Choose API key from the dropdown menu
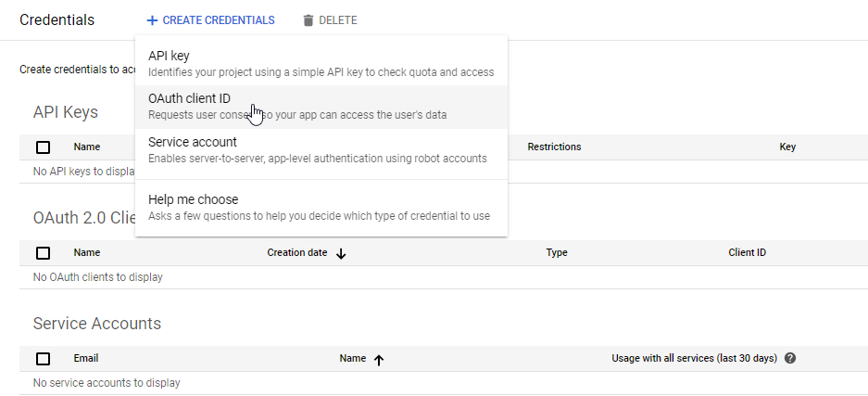This screenshot has width=868, height=396. point(321,64)
